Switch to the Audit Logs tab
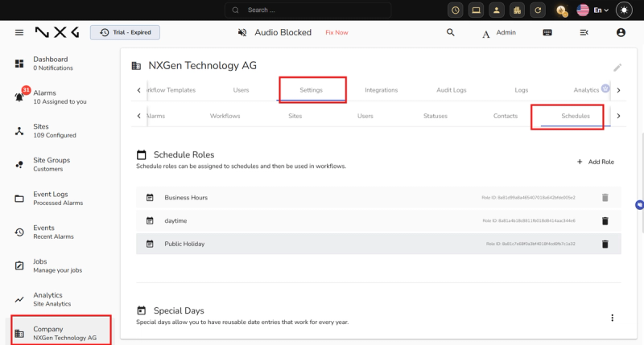The image size is (644, 345). [452, 90]
